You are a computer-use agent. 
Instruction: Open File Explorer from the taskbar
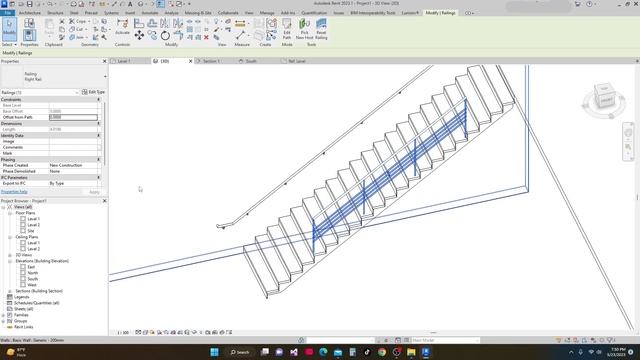click(411, 352)
